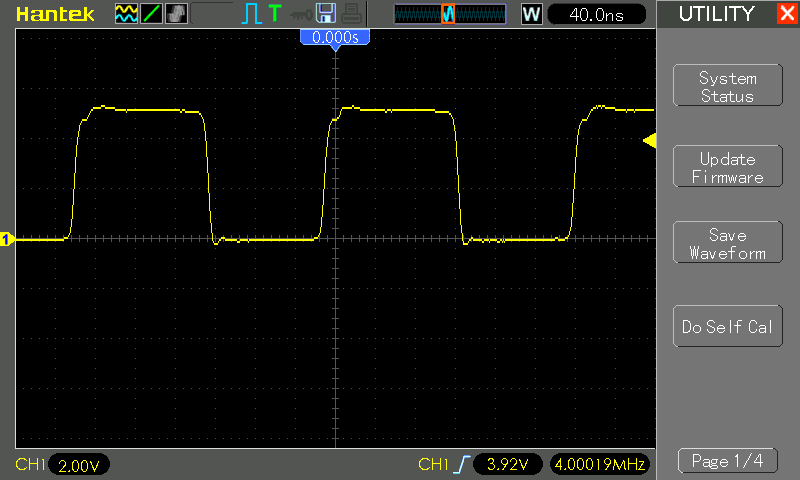Click the green T trigger status icon
The width and height of the screenshot is (800, 480).
(x=275, y=13)
